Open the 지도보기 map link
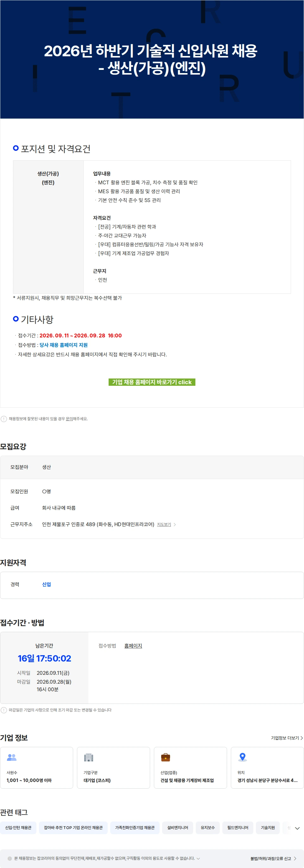This screenshot has width=304, height=868. (x=164, y=525)
